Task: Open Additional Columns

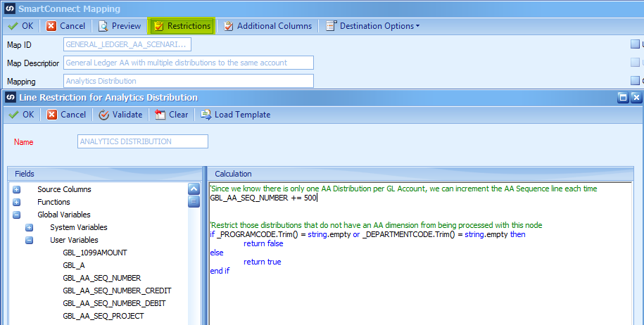Action: (x=267, y=26)
